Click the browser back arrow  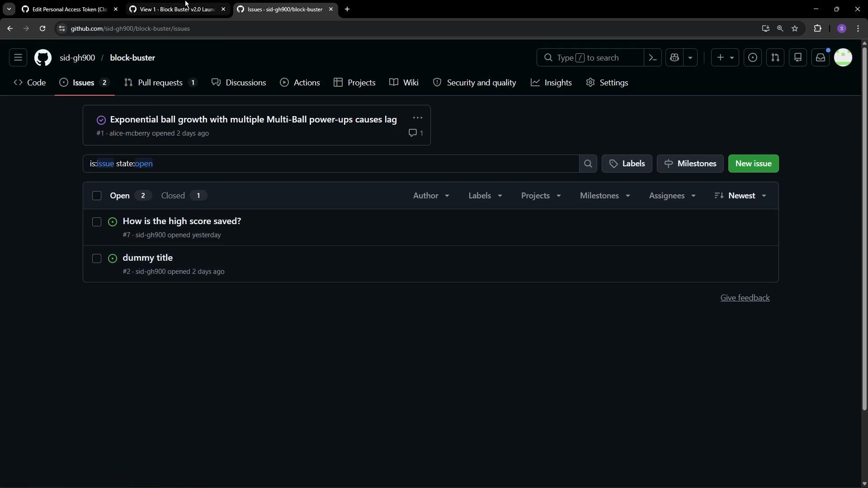(x=10, y=28)
